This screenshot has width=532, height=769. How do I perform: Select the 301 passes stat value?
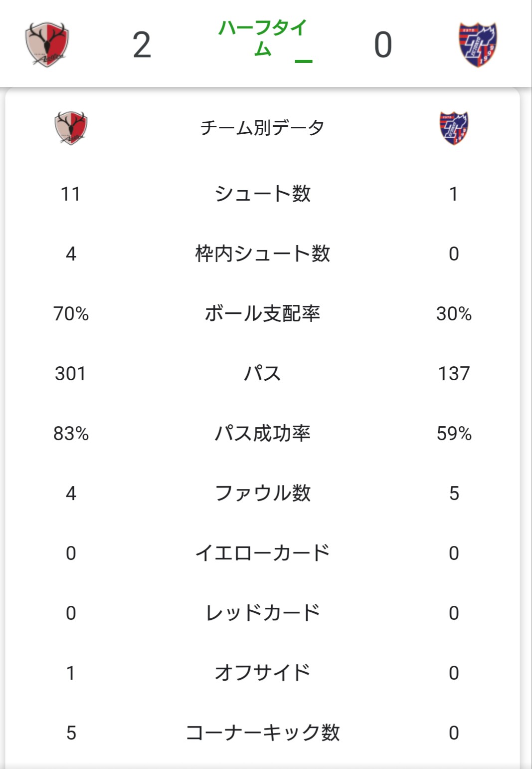click(x=71, y=373)
